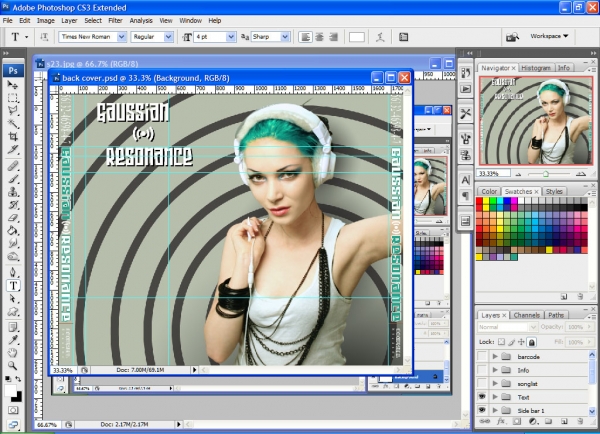Select the Custom Shape tool

(13, 312)
